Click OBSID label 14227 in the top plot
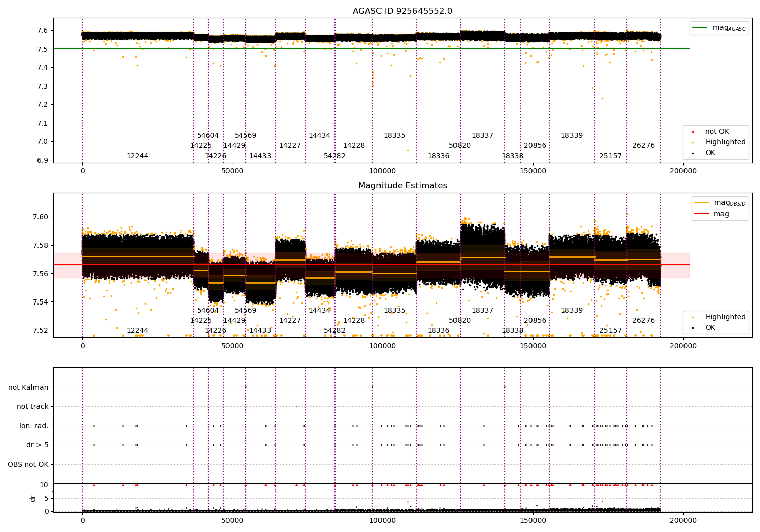Screen dimensions: 760x532 click(290, 146)
